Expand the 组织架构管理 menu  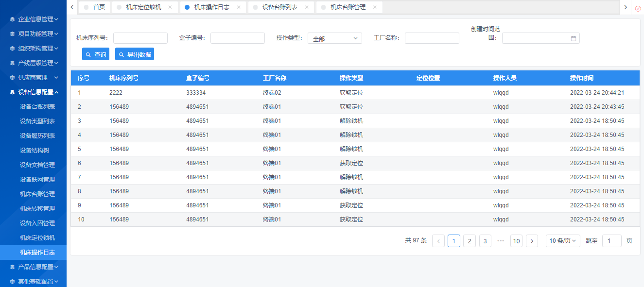tap(33, 49)
